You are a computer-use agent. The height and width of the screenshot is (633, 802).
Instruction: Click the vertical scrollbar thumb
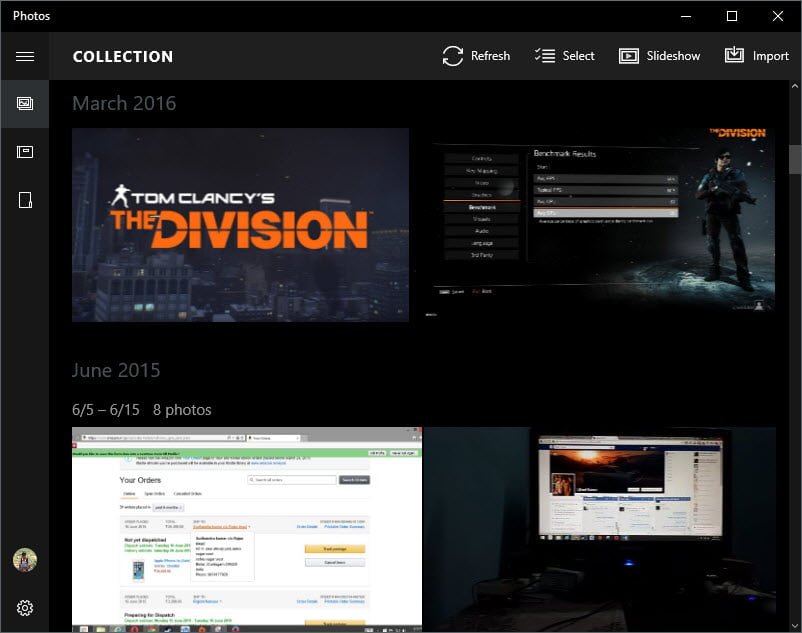coord(795,159)
